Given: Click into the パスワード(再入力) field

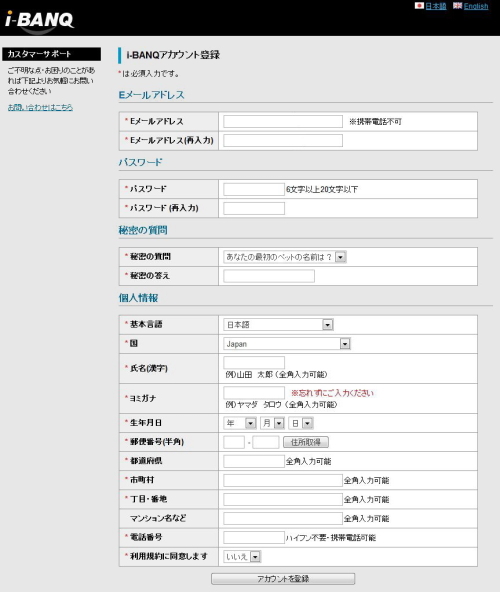Looking at the screenshot, I should coord(254,208).
